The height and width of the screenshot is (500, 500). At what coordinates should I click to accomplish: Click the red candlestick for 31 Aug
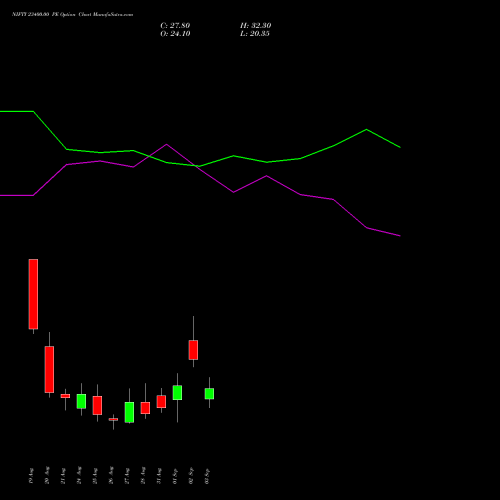coord(161,401)
